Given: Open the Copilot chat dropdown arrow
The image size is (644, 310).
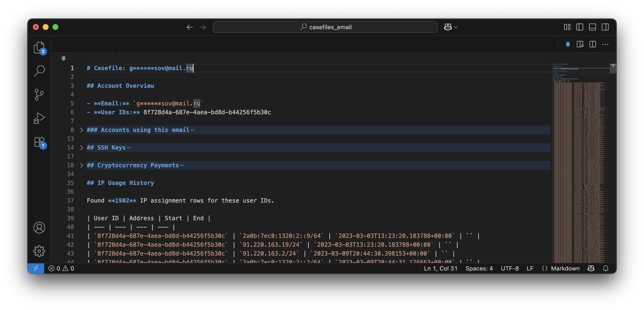Looking at the screenshot, I should (456, 27).
